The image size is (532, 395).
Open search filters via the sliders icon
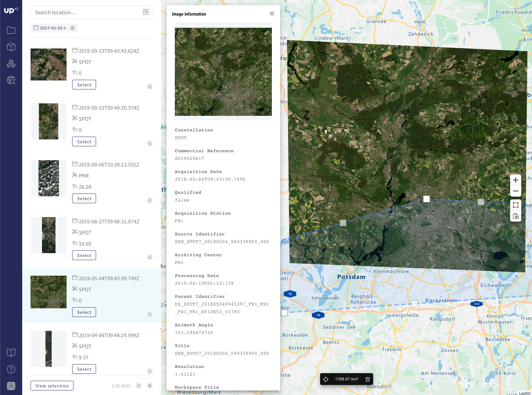pos(146,12)
